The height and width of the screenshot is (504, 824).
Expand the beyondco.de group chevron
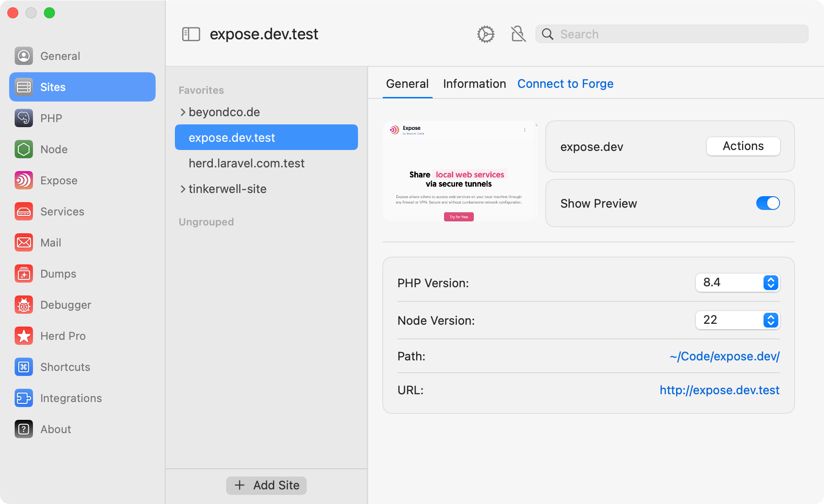click(x=183, y=112)
